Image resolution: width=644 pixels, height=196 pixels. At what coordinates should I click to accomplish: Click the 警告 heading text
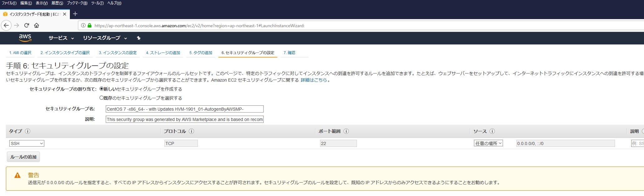[x=34, y=175]
